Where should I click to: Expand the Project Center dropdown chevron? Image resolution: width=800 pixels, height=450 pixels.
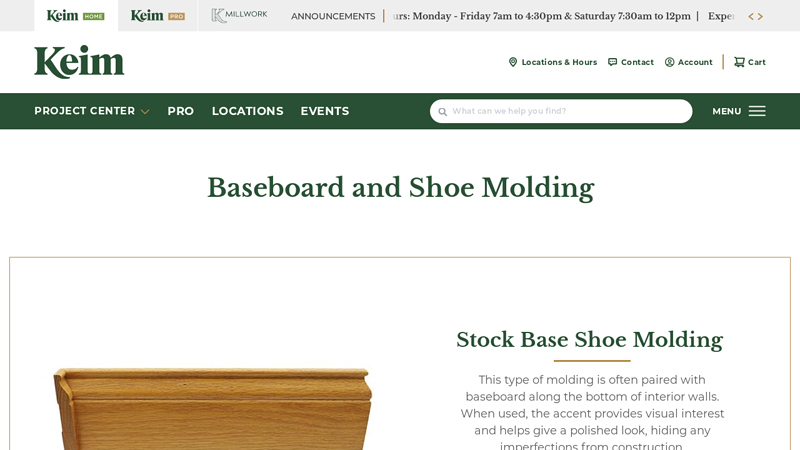145,112
